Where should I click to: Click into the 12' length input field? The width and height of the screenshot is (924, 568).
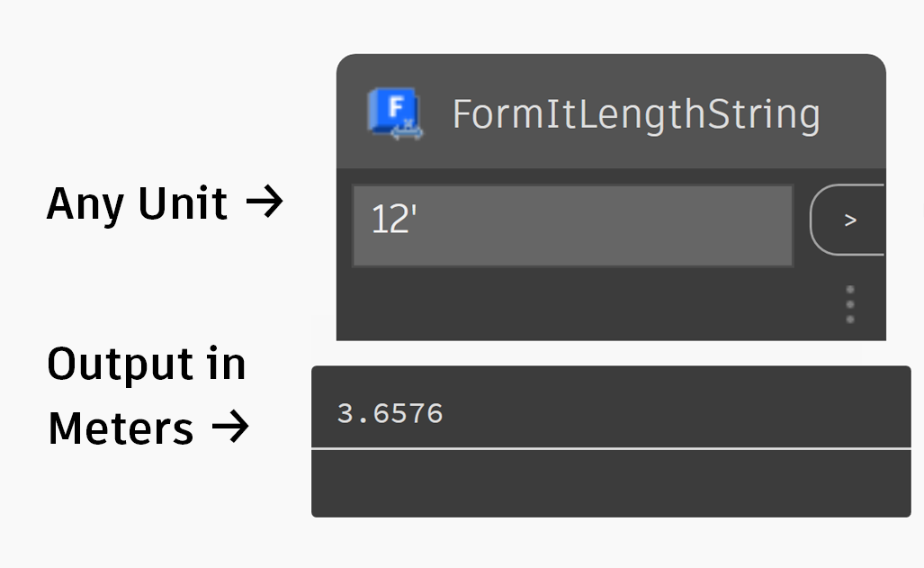pyautogui.click(x=573, y=225)
